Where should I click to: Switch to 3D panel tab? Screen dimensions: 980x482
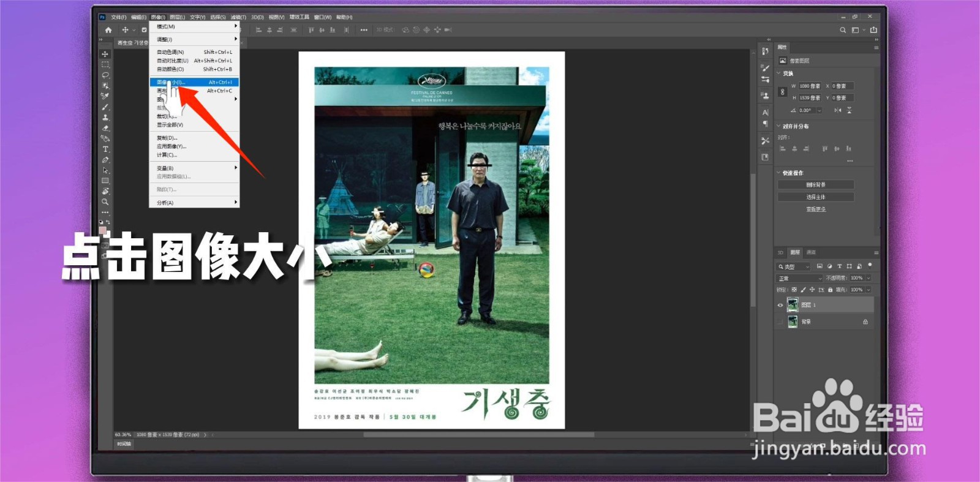point(780,252)
